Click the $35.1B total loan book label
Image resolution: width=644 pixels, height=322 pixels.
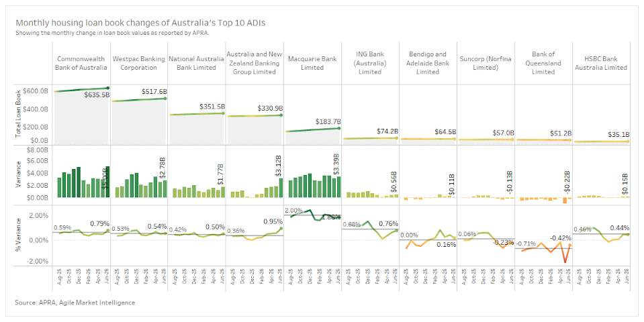coord(619,135)
